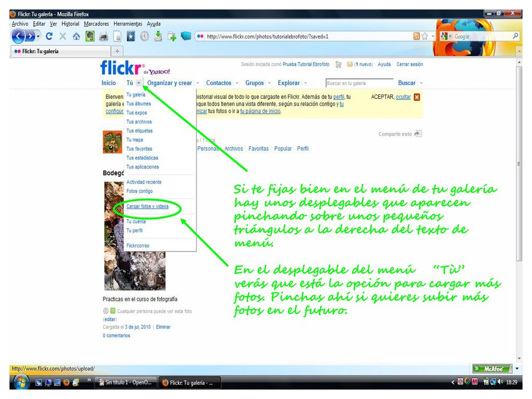Image resolution: width=532 pixels, height=399 pixels.
Task: Open the back/forward history dropdown arrow
Action: (x=38, y=36)
